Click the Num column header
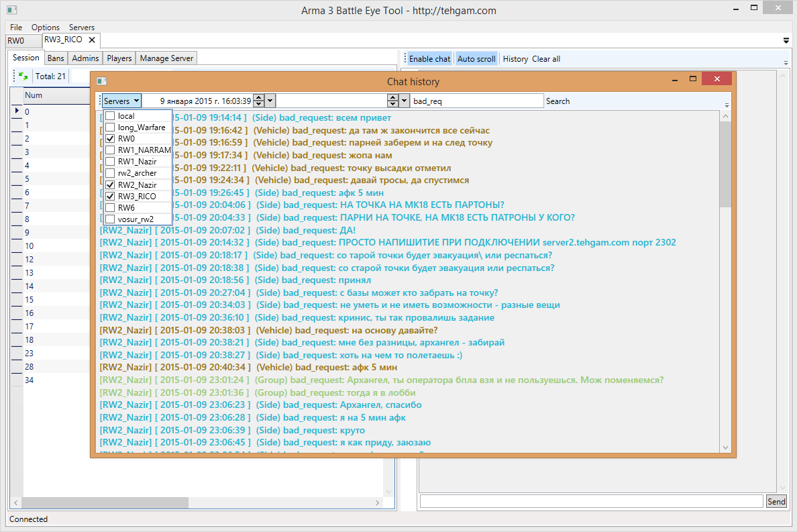The image size is (797, 532). point(57,95)
